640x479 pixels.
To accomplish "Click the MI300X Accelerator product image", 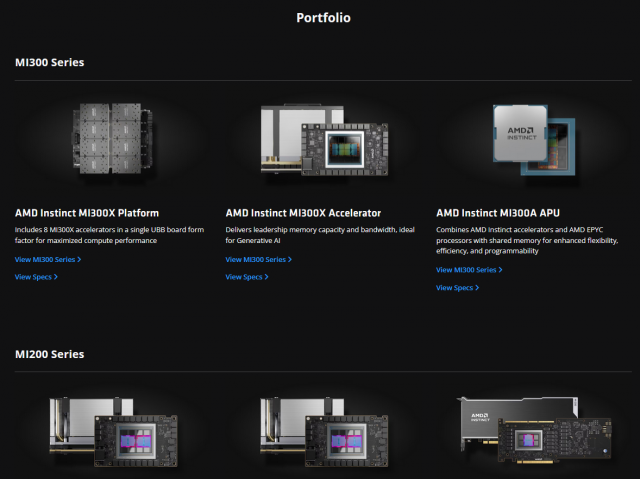I will (324, 140).
